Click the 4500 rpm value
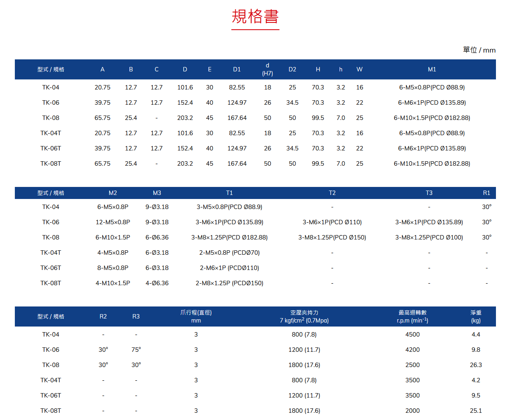Screen dimensions: 518x420 (413, 335)
